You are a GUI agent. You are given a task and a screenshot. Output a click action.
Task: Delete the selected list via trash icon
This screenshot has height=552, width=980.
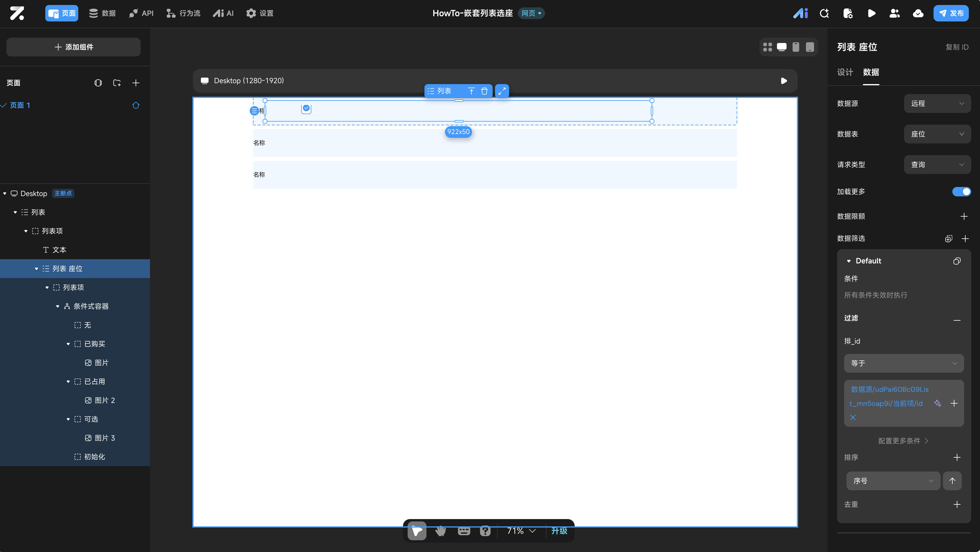[484, 91]
